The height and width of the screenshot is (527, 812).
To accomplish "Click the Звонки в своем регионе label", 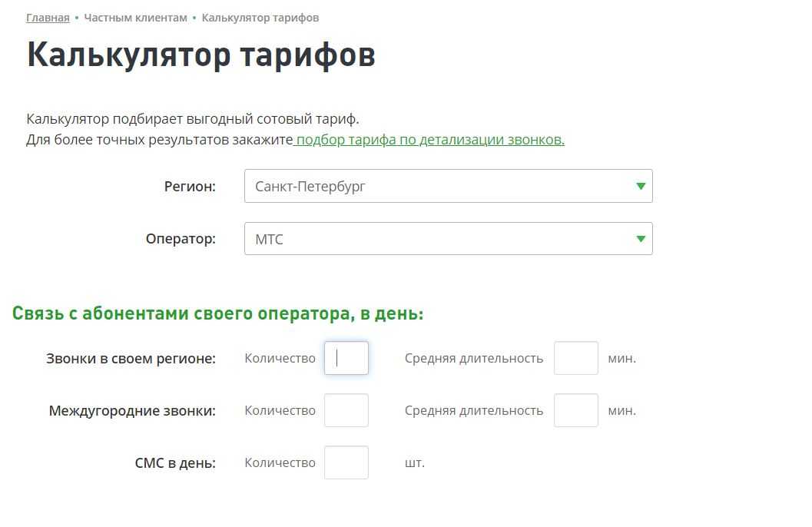I will tap(131, 359).
